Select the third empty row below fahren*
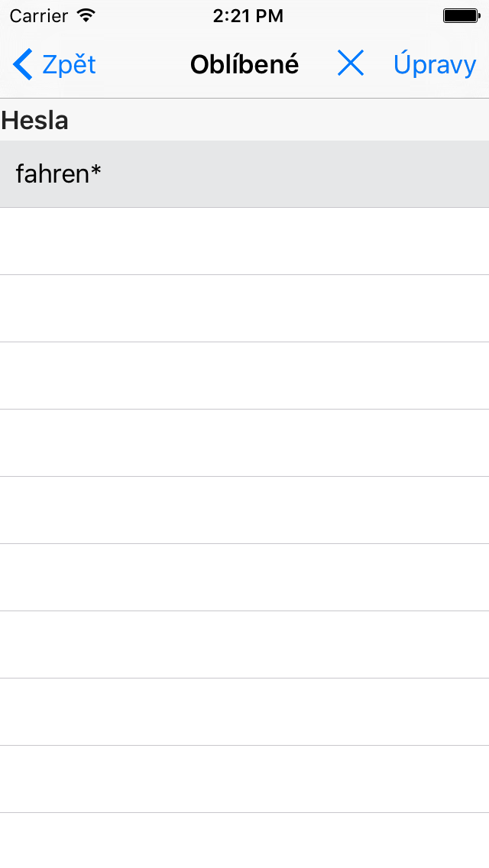The height and width of the screenshot is (868, 489). point(244,376)
